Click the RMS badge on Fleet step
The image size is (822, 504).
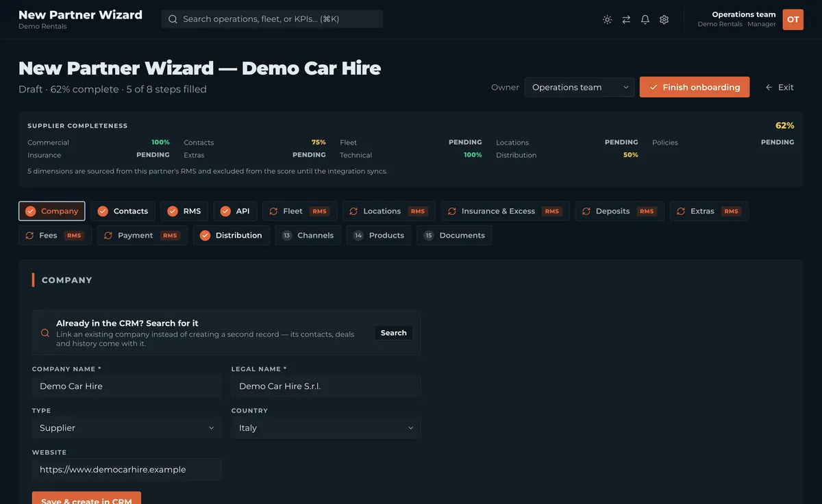320,211
